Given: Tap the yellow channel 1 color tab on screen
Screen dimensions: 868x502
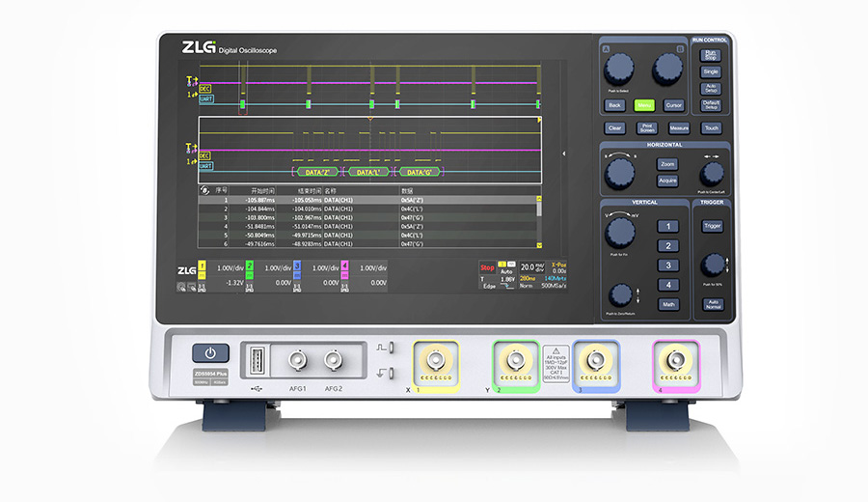Looking at the screenshot, I should point(203,266).
